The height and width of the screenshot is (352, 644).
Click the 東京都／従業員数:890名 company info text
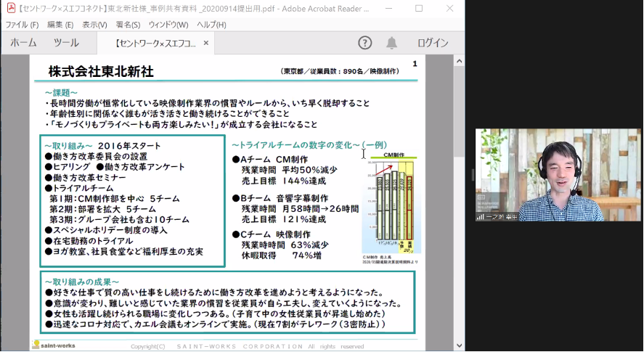340,71
